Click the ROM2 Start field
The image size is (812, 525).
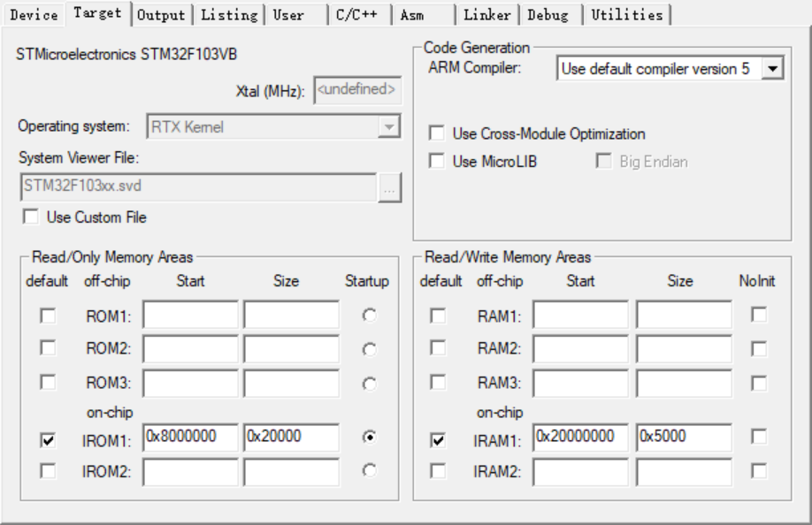190,348
